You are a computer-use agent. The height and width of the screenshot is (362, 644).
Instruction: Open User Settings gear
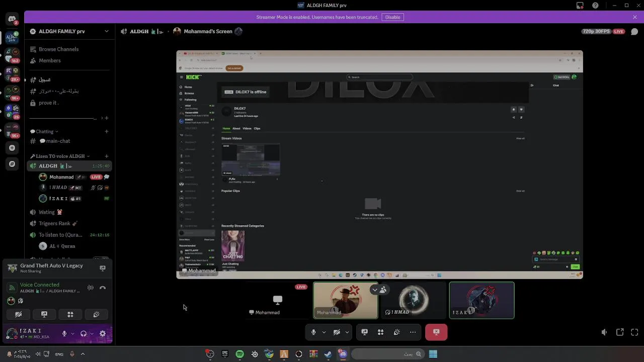103,333
